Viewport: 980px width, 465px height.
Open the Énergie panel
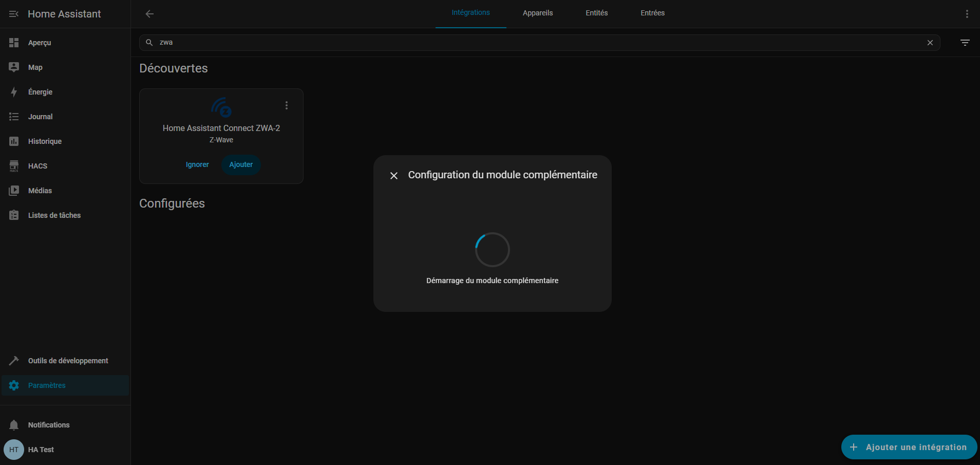40,92
